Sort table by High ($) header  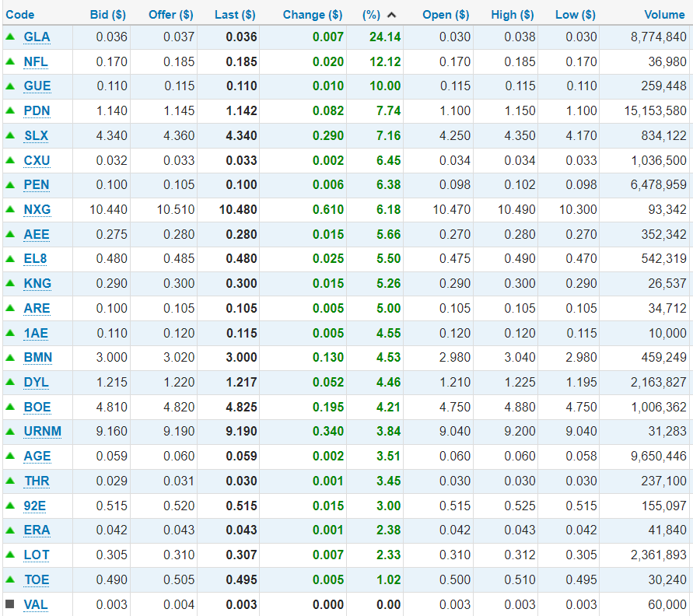click(x=513, y=15)
